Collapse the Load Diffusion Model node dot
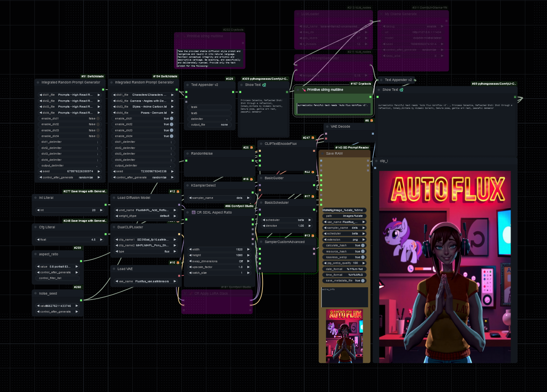The image size is (547, 392). (114, 198)
